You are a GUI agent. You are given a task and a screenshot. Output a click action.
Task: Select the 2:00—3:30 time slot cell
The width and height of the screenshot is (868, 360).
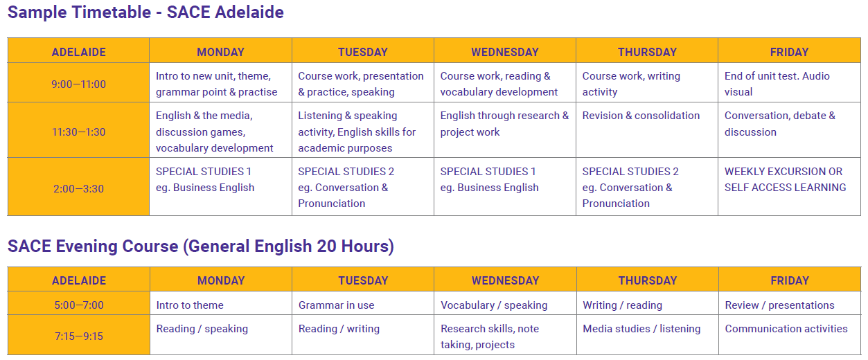pos(78,188)
